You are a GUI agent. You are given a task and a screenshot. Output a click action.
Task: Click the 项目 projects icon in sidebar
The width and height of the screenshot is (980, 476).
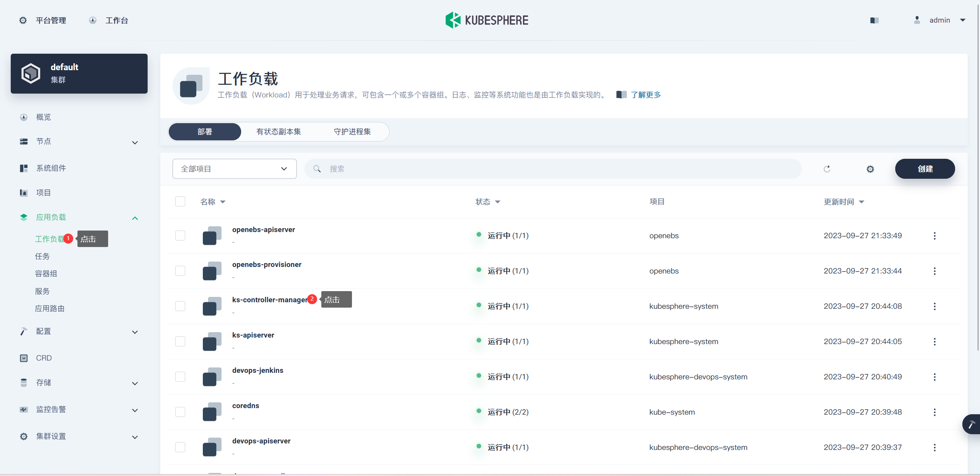pos(24,193)
